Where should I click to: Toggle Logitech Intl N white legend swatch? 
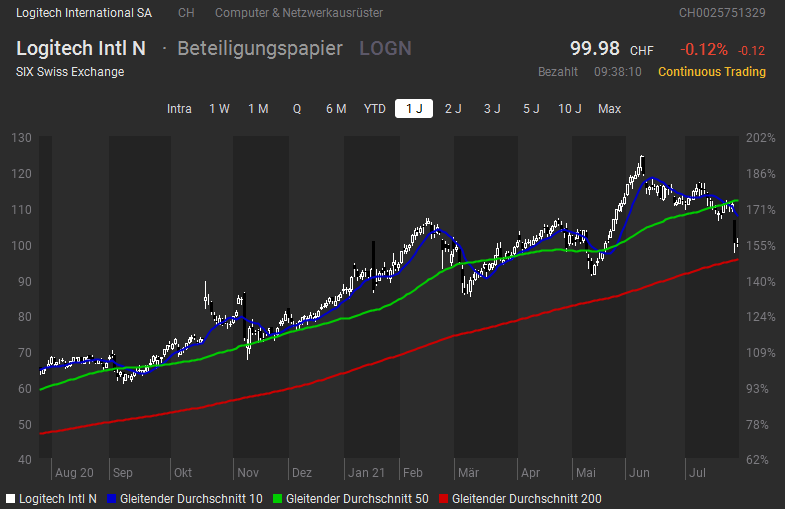pyautogui.click(x=10, y=498)
